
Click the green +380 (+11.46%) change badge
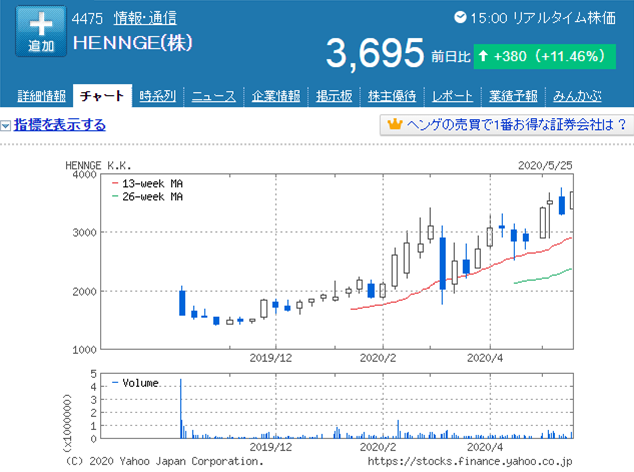tap(545, 56)
